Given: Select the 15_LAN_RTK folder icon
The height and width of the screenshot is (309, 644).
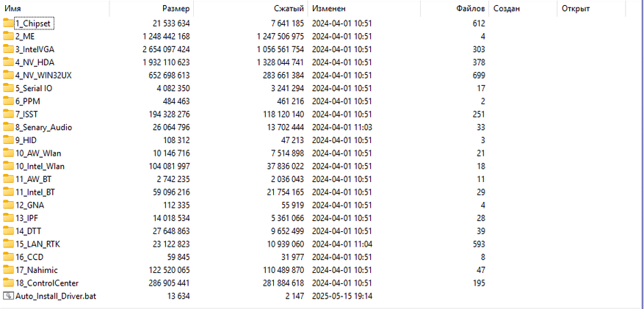Looking at the screenshot, I should pyautogui.click(x=8, y=244).
